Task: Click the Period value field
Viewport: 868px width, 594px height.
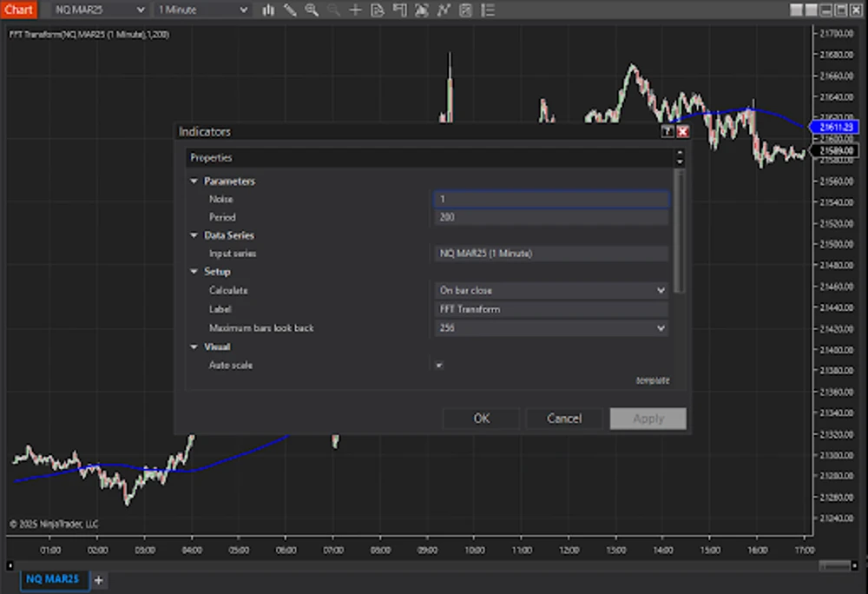Action: click(551, 218)
